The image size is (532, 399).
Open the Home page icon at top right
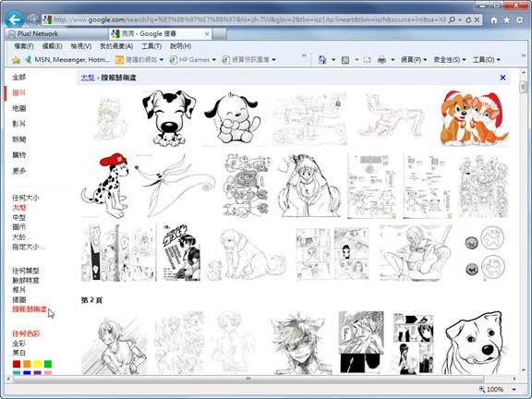[x=494, y=20]
